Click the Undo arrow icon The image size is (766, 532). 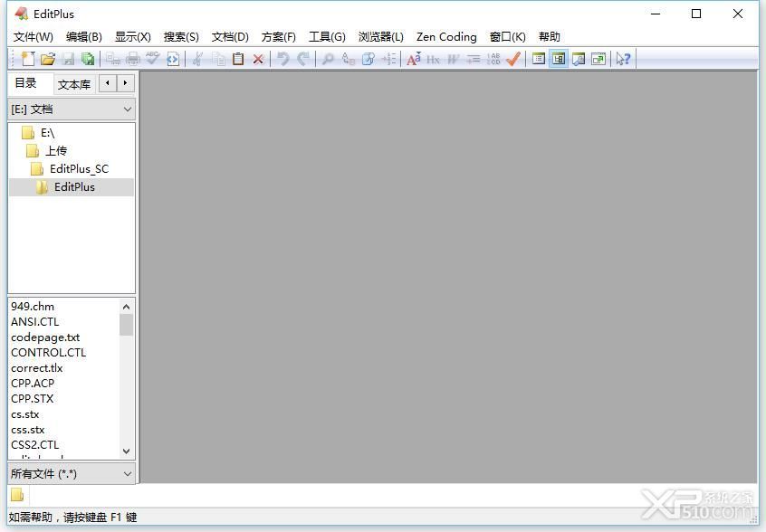tap(282, 59)
